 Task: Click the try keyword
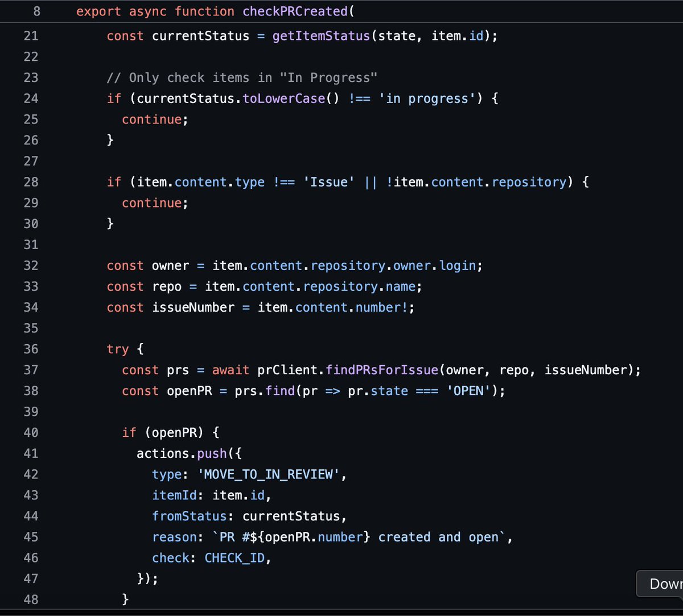[x=118, y=349]
